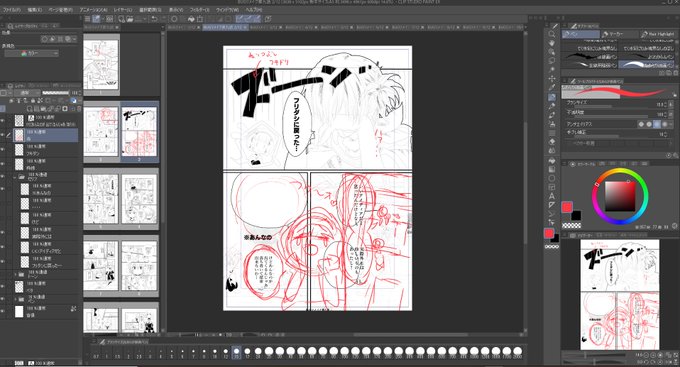Open the レイヤー(L) menu
The image size is (680, 367).
point(123,9)
